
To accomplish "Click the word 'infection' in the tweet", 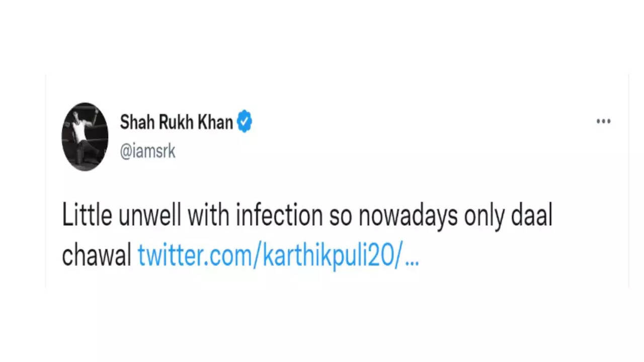I will [x=279, y=216].
